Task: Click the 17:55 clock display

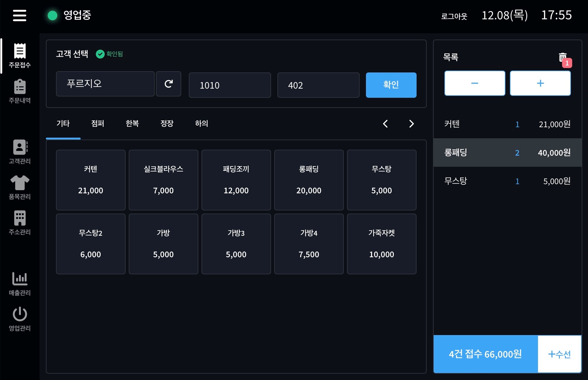Action: [x=556, y=15]
